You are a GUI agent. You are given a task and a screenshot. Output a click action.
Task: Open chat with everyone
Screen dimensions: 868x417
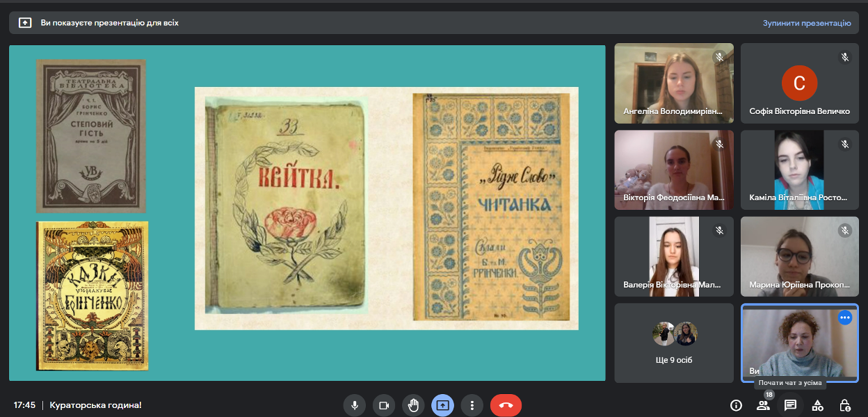point(790,405)
